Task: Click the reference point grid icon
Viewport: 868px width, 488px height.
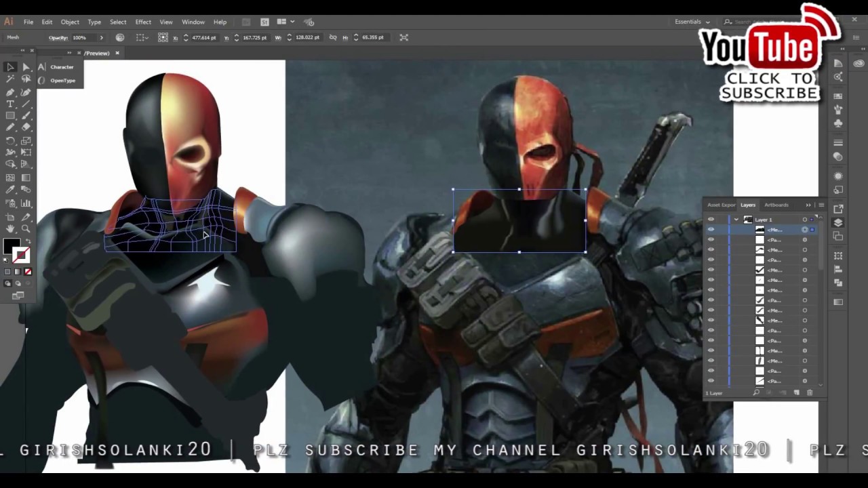Action: coord(163,37)
